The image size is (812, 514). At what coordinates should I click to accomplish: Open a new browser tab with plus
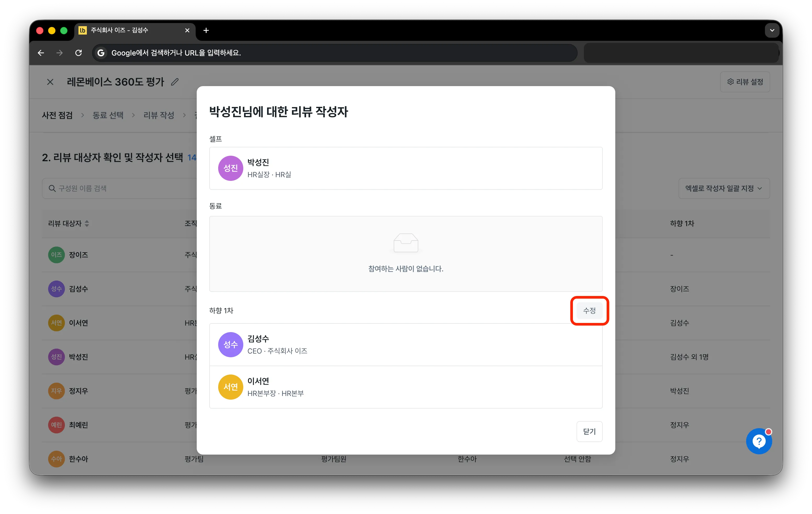(x=206, y=30)
